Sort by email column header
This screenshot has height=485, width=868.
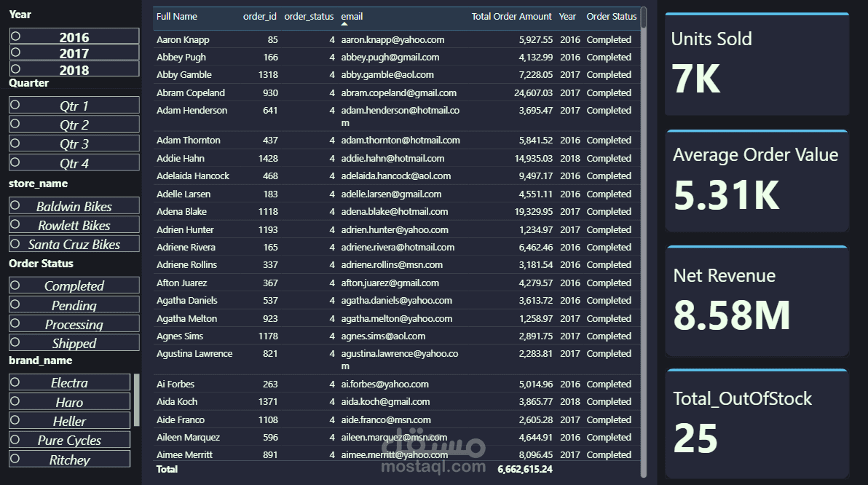click(352, 17)
